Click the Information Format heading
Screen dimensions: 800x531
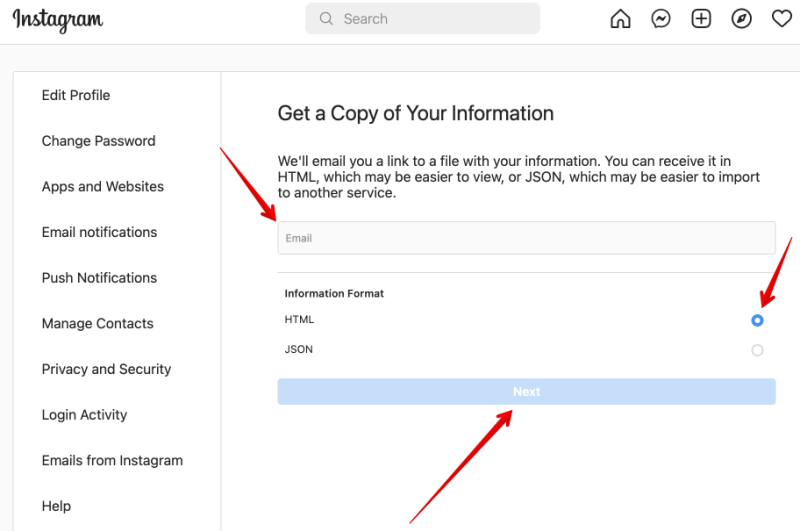[x=334, y=293]
